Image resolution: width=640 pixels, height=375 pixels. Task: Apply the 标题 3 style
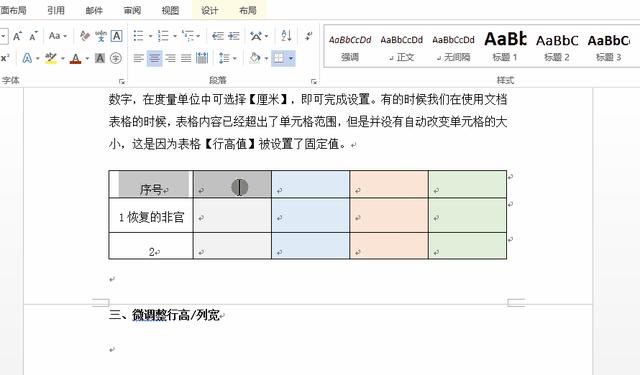point(609,48)
